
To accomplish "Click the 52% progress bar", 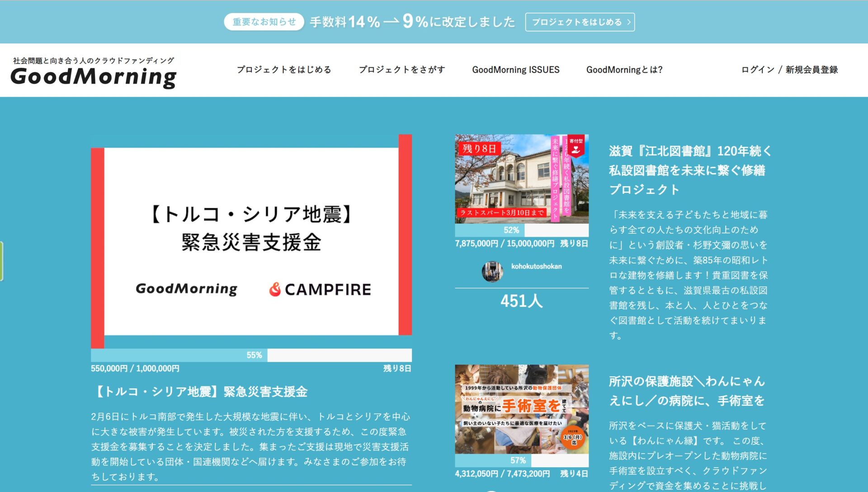I will (x=522, y=230).
